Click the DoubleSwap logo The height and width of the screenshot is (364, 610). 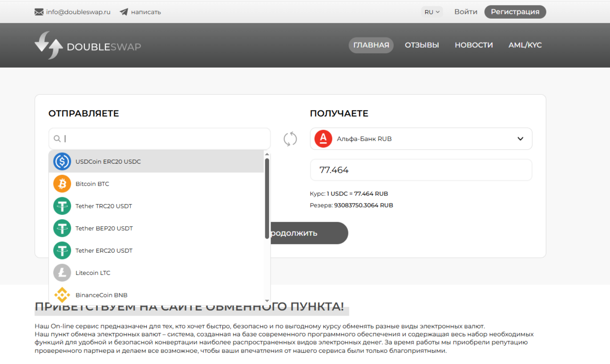coord(88,45)
